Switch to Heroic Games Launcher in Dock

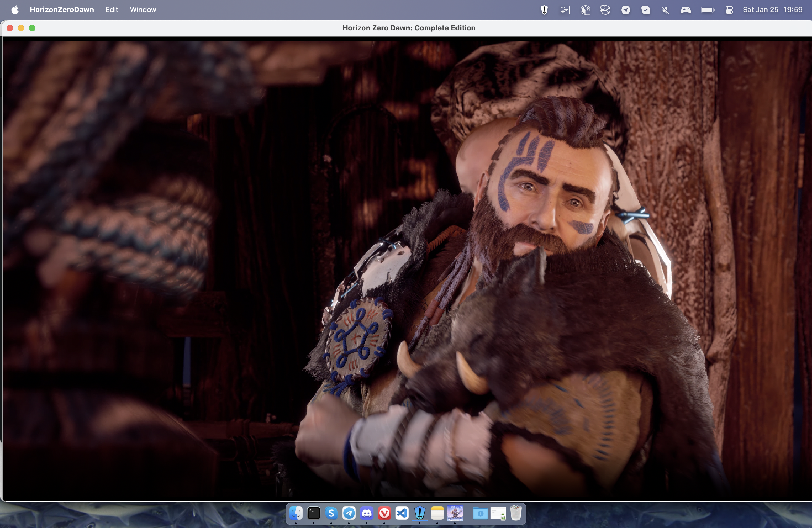coord(420,513)
